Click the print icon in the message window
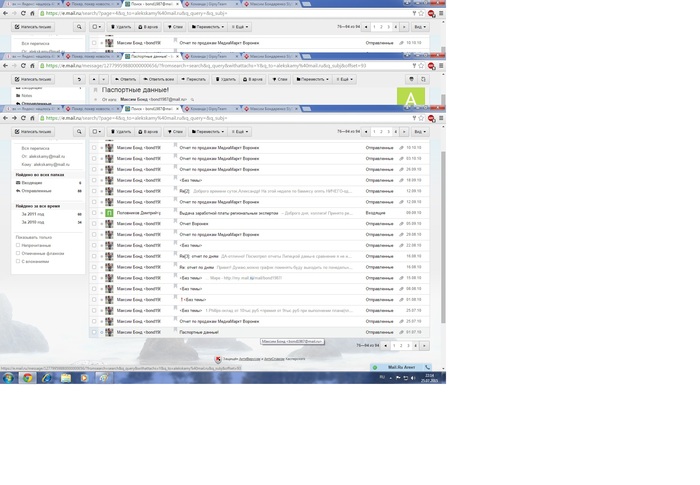The width and height of the screenshot is (700, 485). [x=411, y=79]
